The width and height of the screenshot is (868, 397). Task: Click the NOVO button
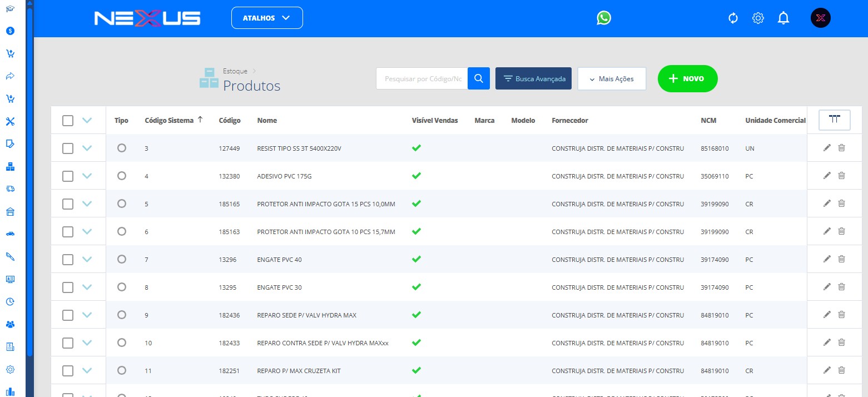[x=687, y=79]
